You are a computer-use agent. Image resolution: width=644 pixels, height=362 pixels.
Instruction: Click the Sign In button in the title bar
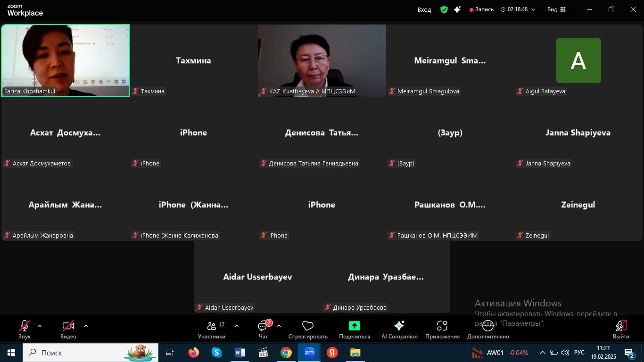[424, 9]
